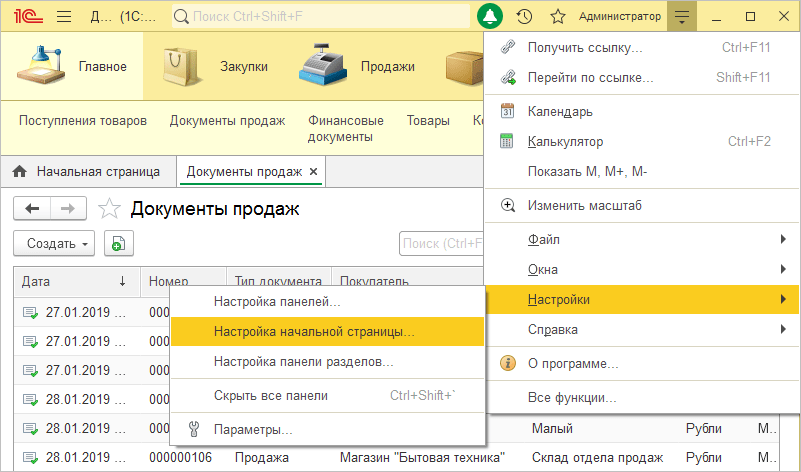
Task: Click the 1C logo icon
Action: click(x=29, y=16)
